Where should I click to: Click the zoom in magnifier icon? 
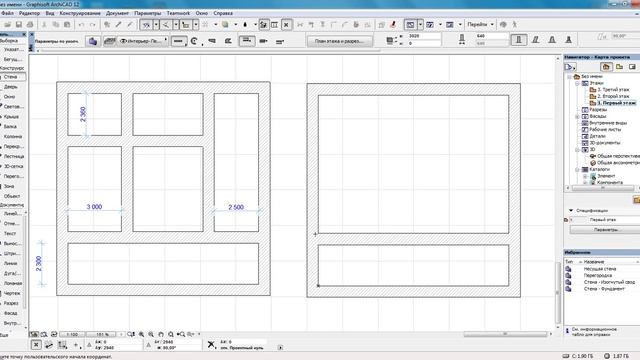point(141,334)
